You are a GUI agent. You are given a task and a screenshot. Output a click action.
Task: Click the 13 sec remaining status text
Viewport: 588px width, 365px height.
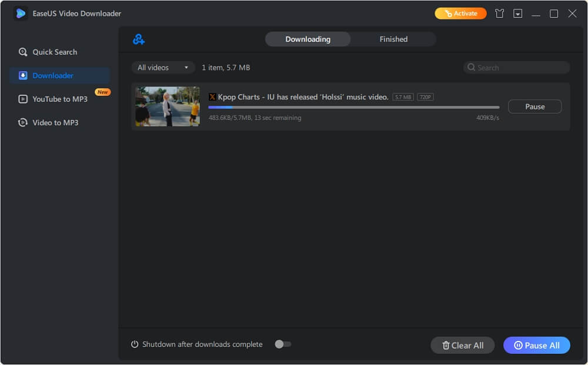pos(278,118)
